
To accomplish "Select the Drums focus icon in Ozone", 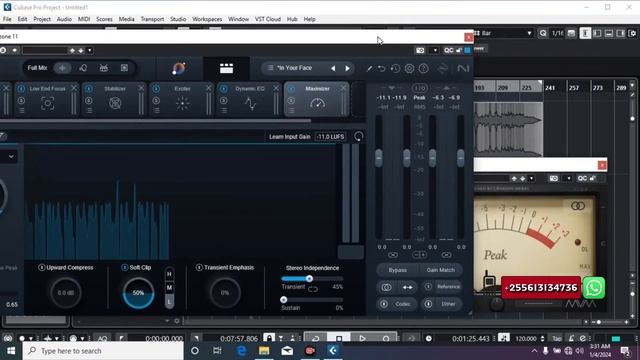I will pyautogui.click(x=104, y=68).
